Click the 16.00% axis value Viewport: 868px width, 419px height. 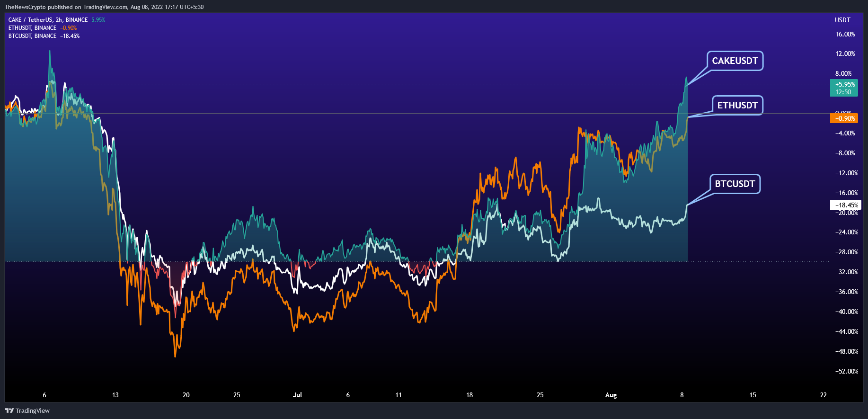[x=845, y=34]
